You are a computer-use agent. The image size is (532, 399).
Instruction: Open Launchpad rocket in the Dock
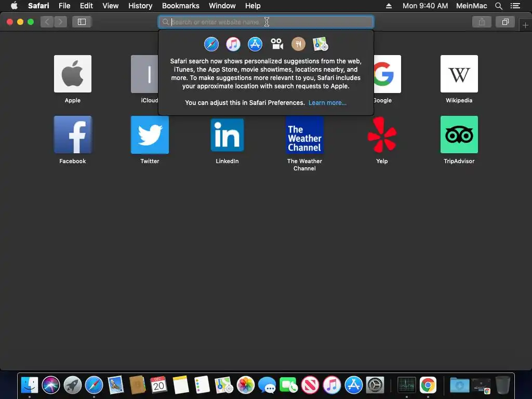click(x=73, y=385)
